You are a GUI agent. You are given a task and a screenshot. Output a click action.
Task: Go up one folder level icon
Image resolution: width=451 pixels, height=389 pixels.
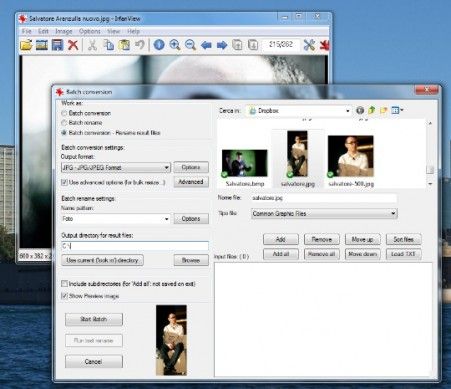[371, 110]
